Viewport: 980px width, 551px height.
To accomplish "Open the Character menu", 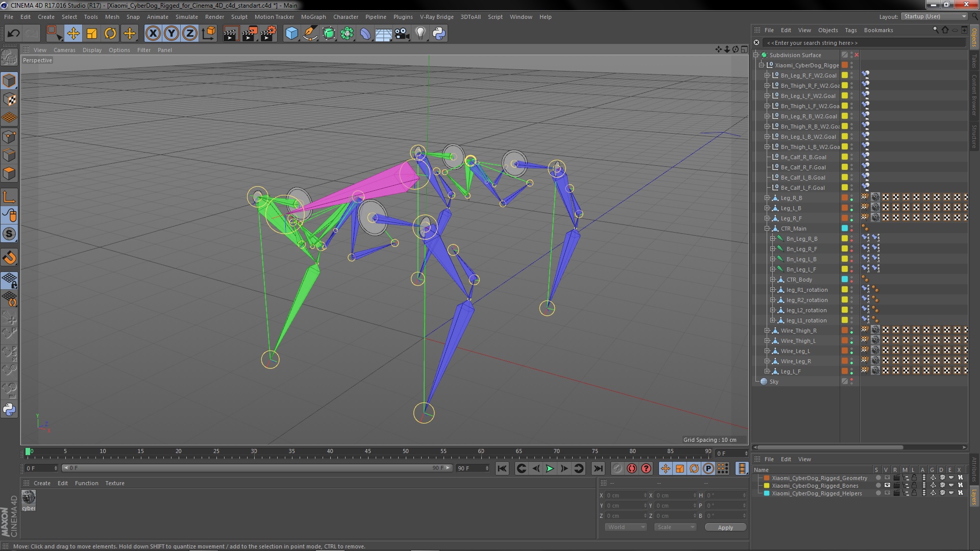I will (346, 17).
